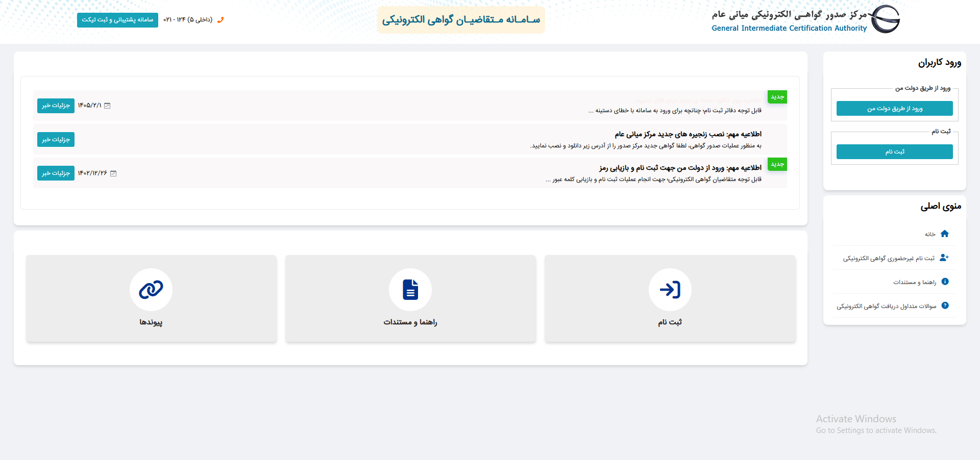The width and height of the screenshot is (980, 460).
Task: Click the info icon beside راهنما و مستندات
Action: (x=945, y=282)
